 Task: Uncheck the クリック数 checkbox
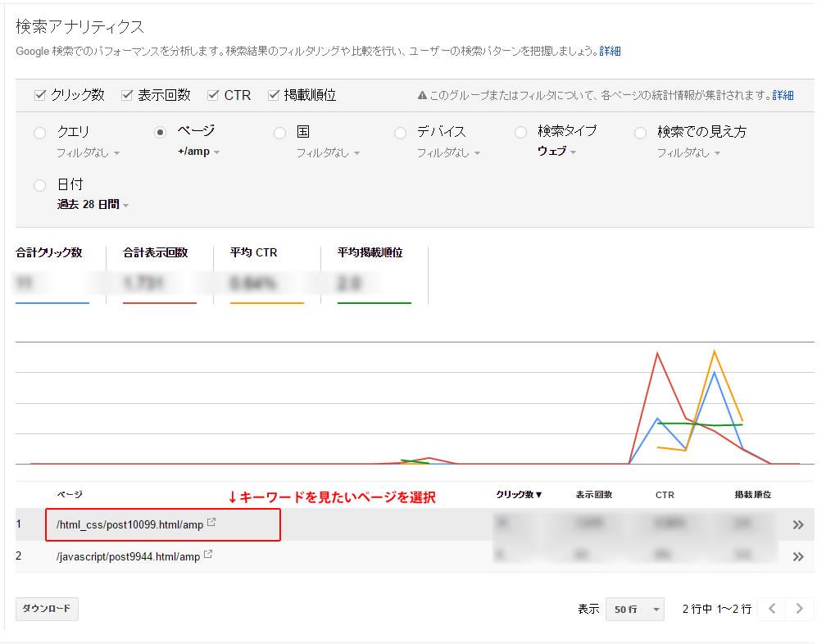pyautogui.click(x=40, y=95)
